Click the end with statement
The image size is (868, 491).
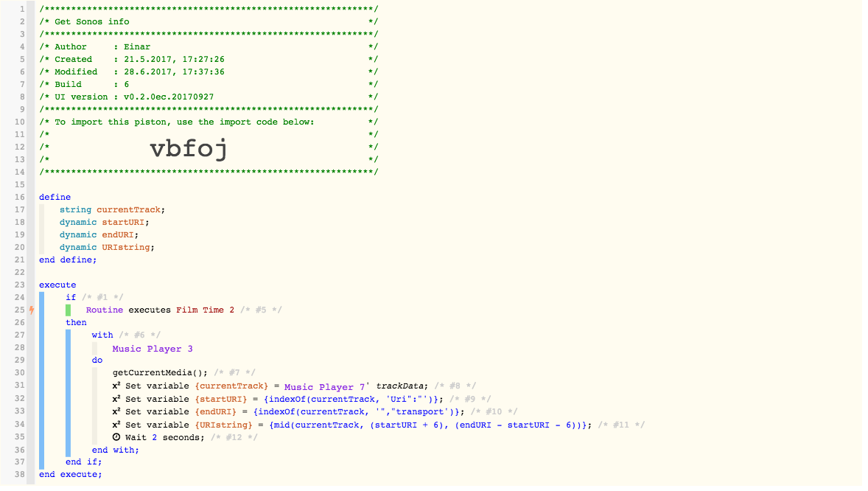click(116, 450)
